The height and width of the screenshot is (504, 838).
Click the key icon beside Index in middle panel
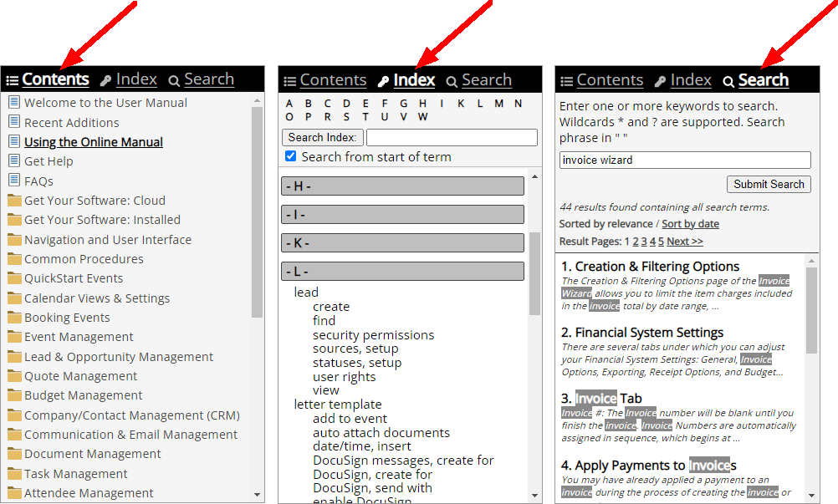pos(383,81)
